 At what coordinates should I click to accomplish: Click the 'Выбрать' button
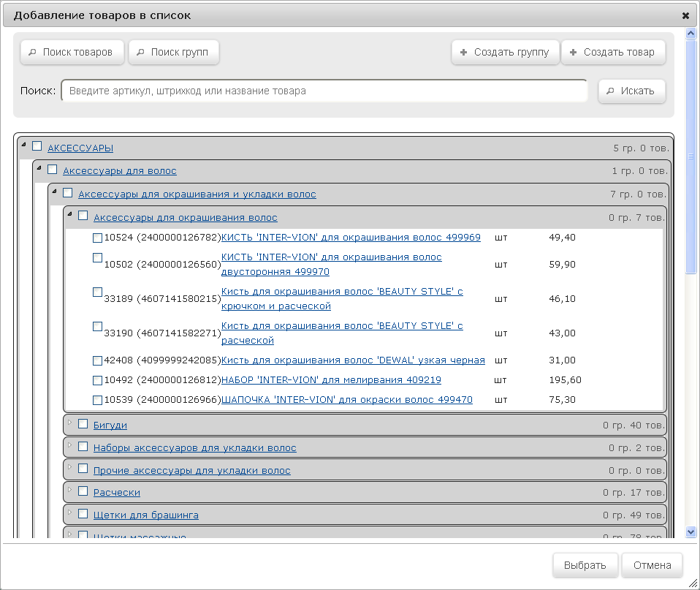[x=585, y=565]
